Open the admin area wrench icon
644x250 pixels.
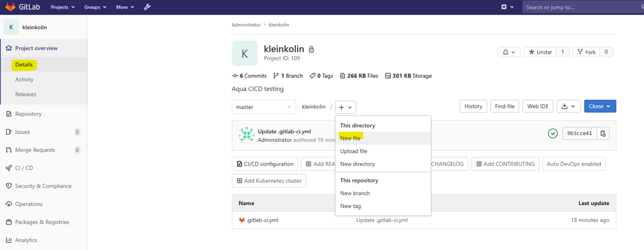point(147,7)
